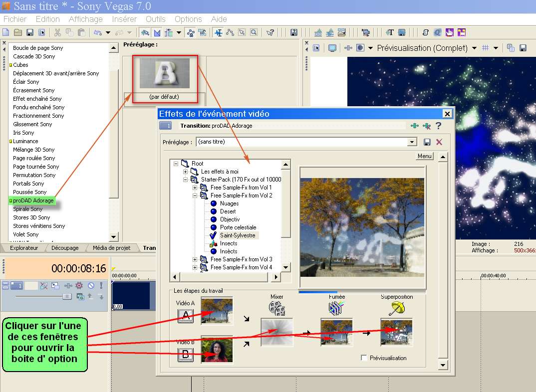Click the preview on external monitor icon
This screenshot has width=536, height=392.
(332, 48)
